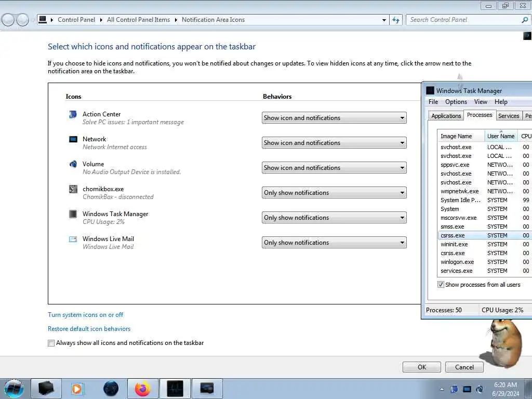The image size is (532, 399).
Task: Click the Forward navigation arrow button
Action: pos(23,20)
